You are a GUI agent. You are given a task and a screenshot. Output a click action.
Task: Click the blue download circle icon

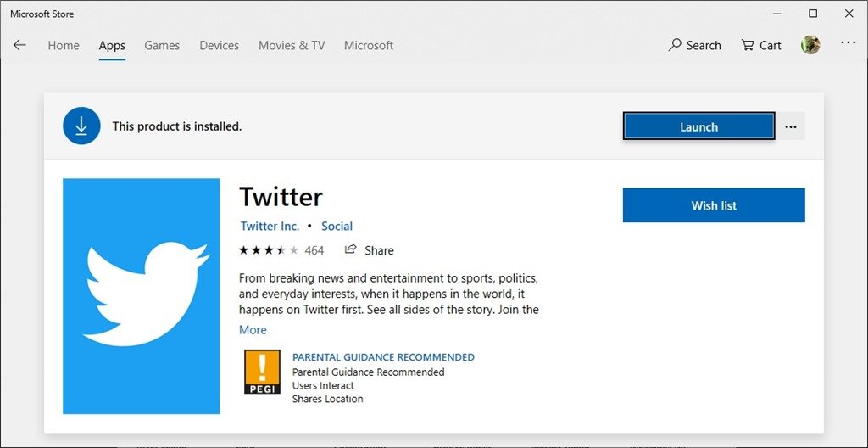[81, 126]
